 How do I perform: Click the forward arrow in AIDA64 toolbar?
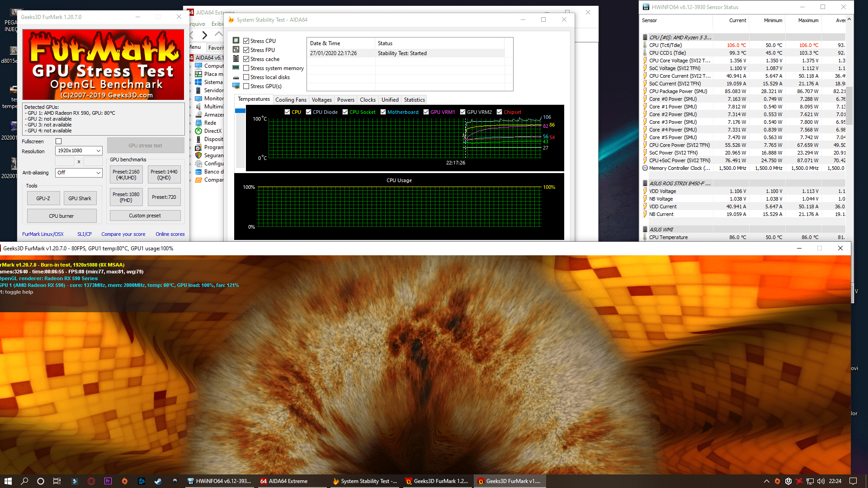point(205,35)
